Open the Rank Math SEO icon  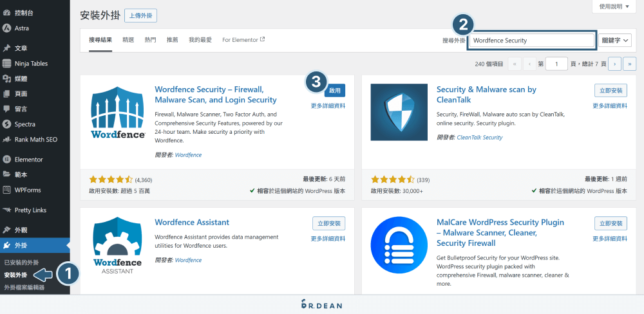tap(6, 139)
